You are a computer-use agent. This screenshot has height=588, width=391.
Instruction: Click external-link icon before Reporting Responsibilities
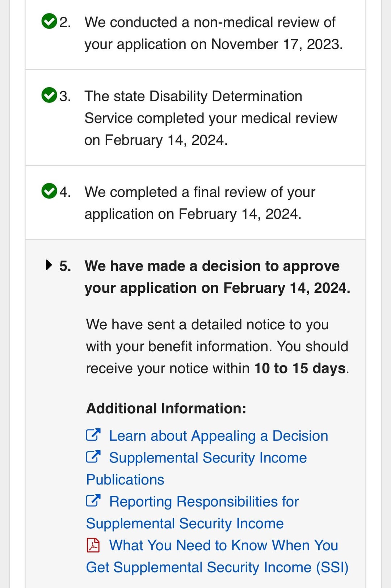coord(93,500)
